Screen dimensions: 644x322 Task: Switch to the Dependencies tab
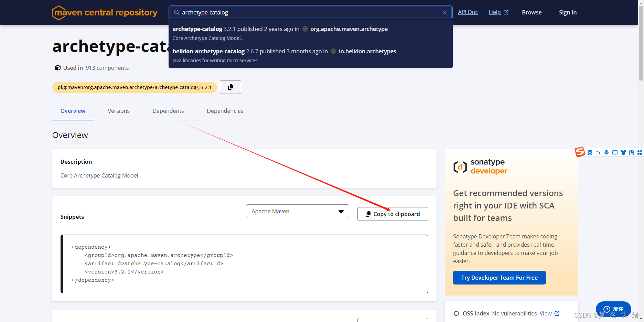225,111
